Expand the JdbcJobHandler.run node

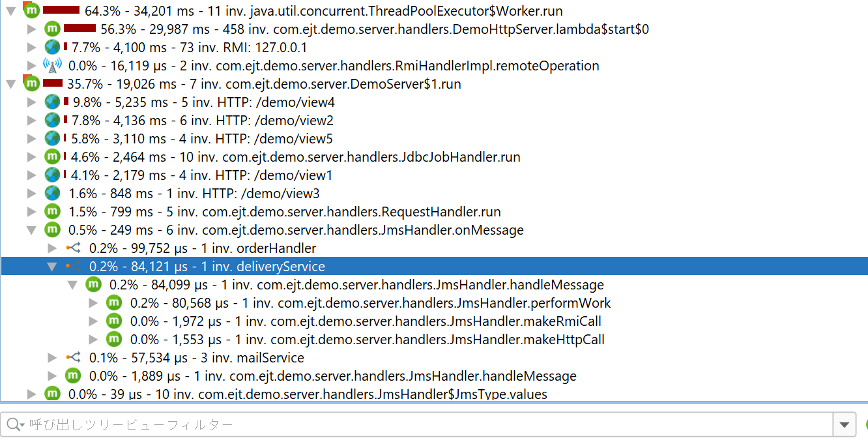[x=31, y=157]
